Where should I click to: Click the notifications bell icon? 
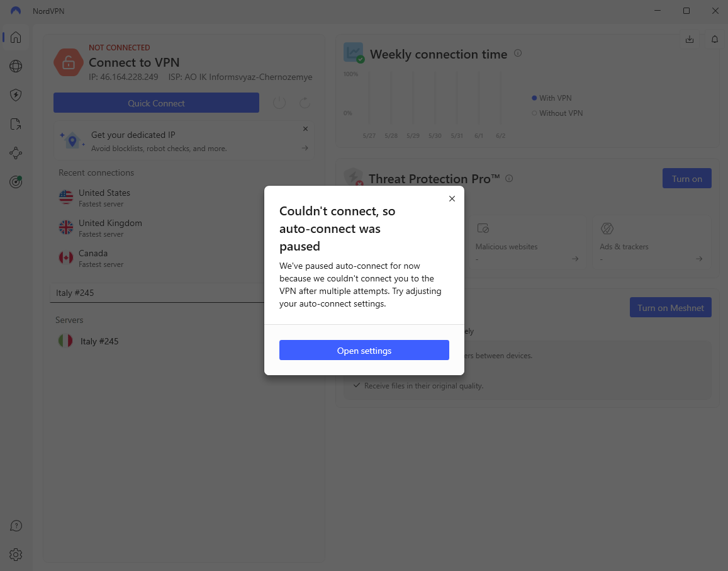tap(715, 40)
